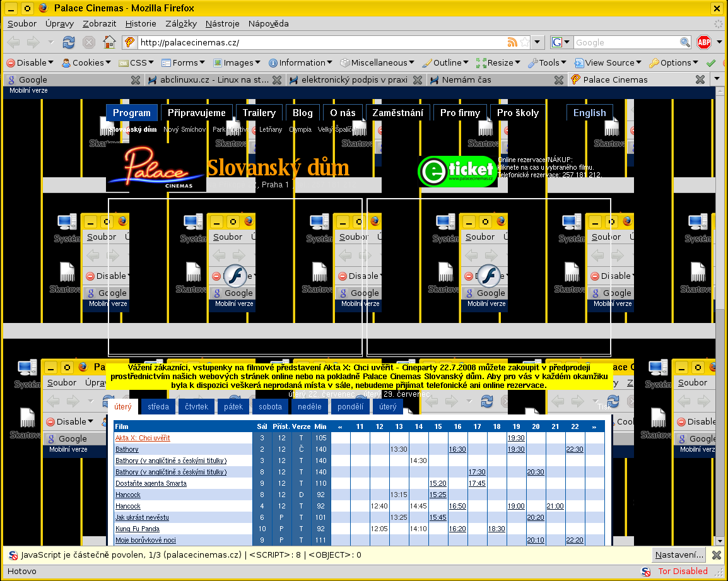The width and height of the screenshot is (728, 581).
Task: Run search with the magnifier icon
Action: (685, 42)
